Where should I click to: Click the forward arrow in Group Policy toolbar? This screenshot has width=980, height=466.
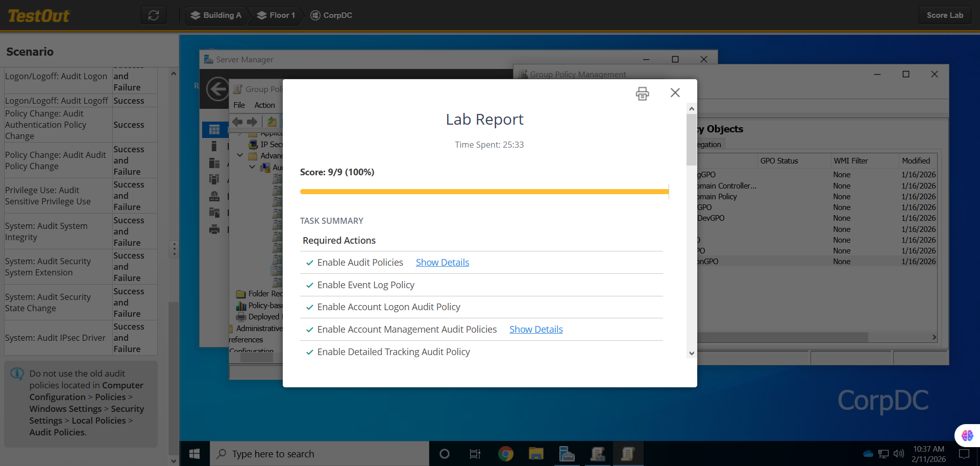click(252, 122)
